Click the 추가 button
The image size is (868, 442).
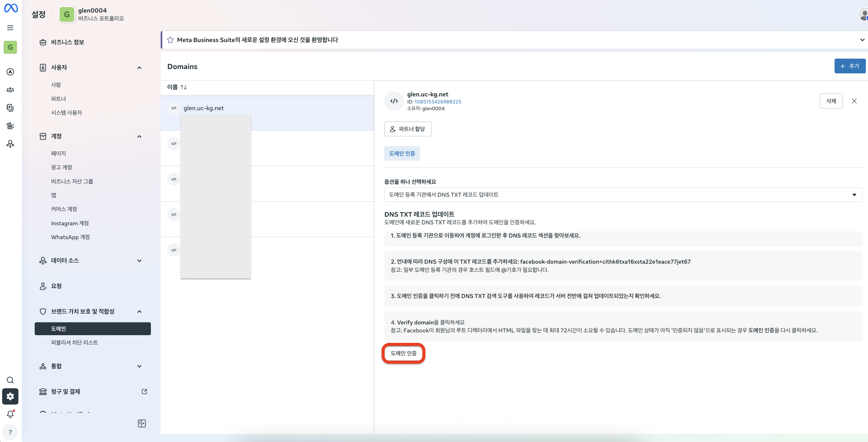coord(850,66)
